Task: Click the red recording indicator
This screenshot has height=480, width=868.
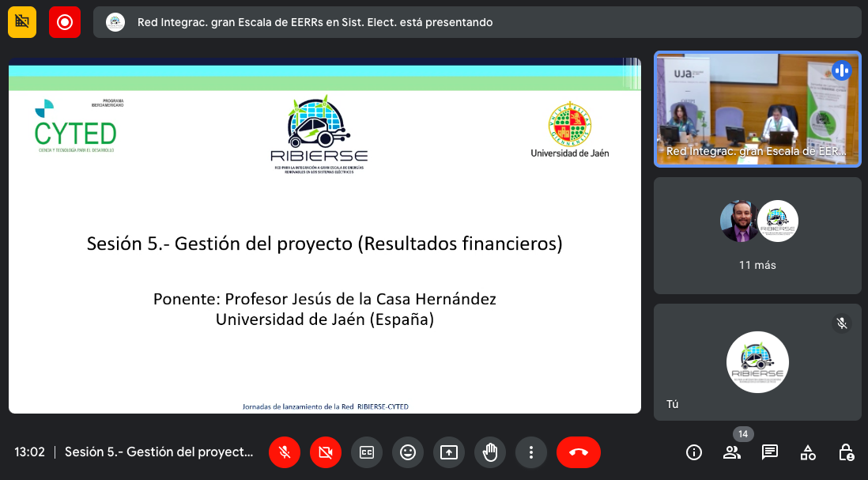Action: 65,22
